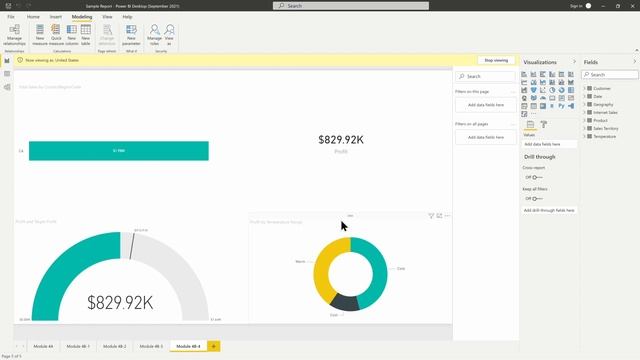This screenshot has width=640, height=360.
Task: Select the Map visual
Action: click(524, 98)
